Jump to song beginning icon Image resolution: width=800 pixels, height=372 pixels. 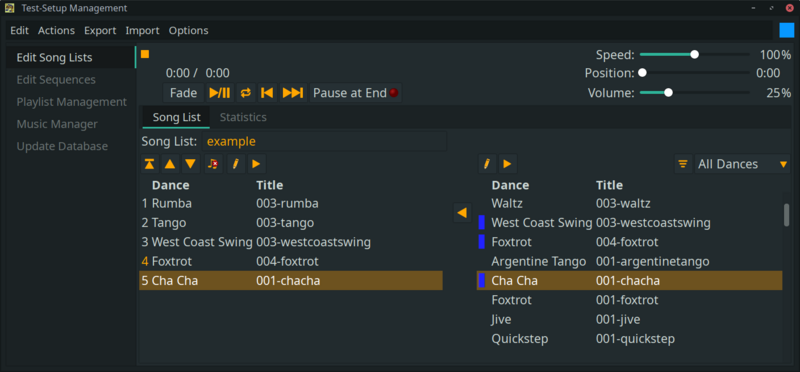coord(267,93)
